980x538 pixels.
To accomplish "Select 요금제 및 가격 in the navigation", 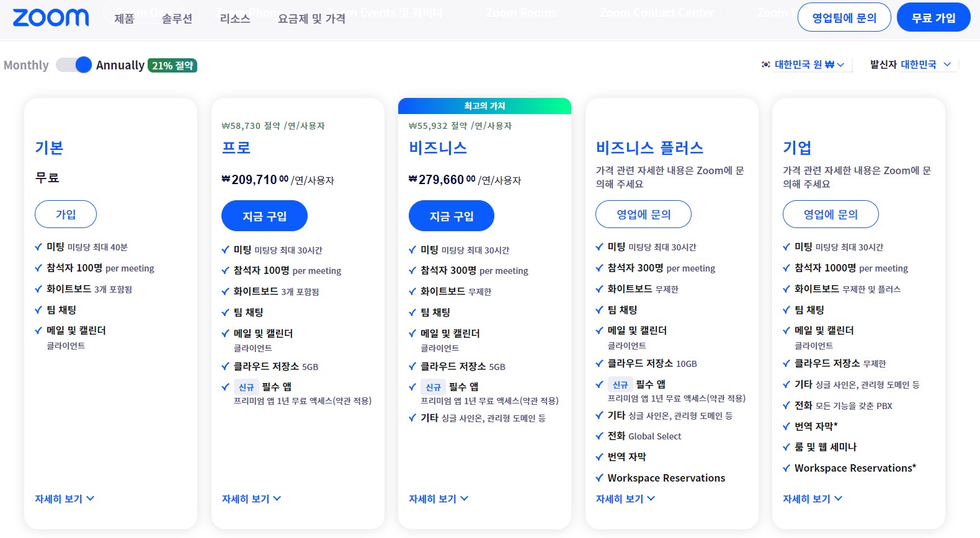I will coord(311,19).
